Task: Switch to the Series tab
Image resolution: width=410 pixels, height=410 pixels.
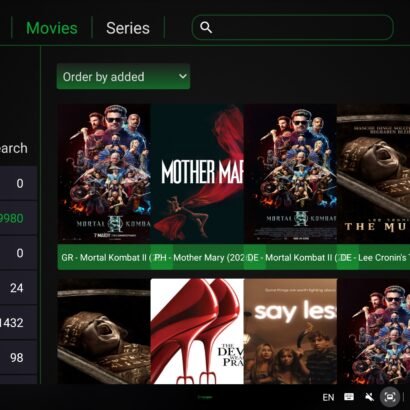Action: pos(128,28)
